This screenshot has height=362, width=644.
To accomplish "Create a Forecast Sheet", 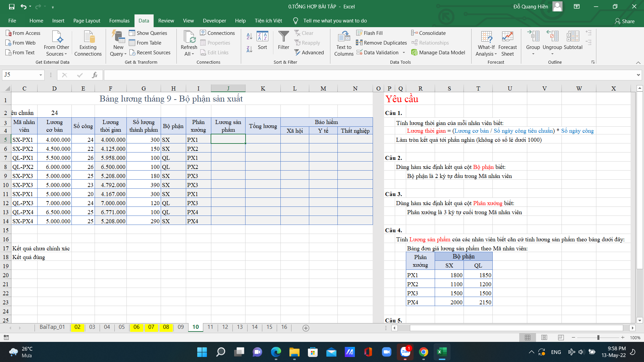I will pos(507,43).
